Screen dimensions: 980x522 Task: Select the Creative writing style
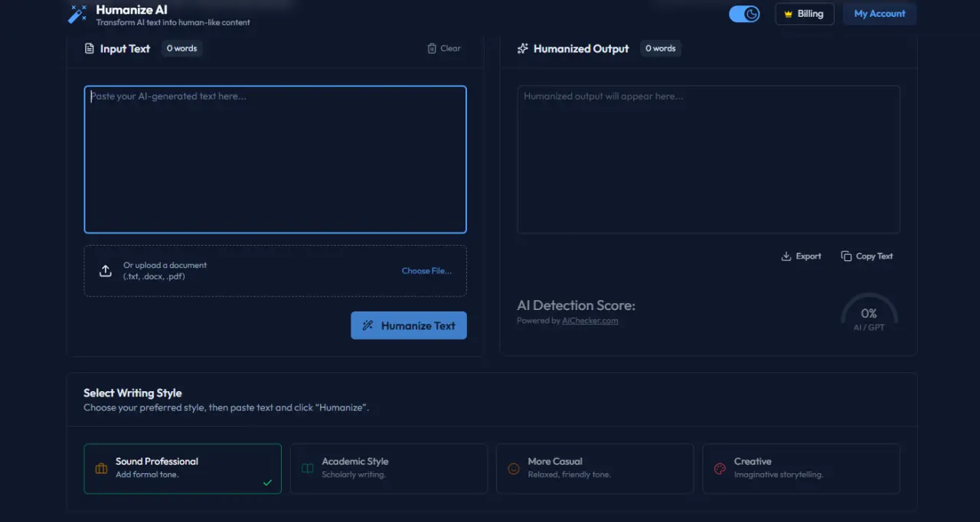pos(801,468)
